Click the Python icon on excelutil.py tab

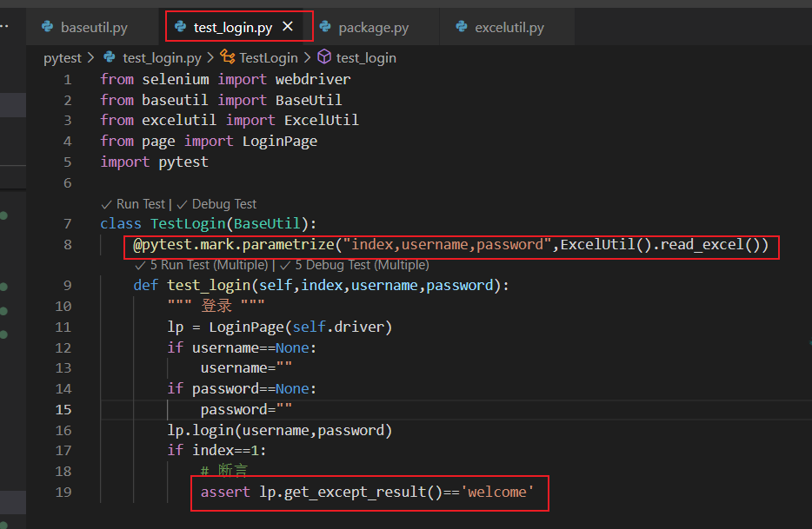462,26
